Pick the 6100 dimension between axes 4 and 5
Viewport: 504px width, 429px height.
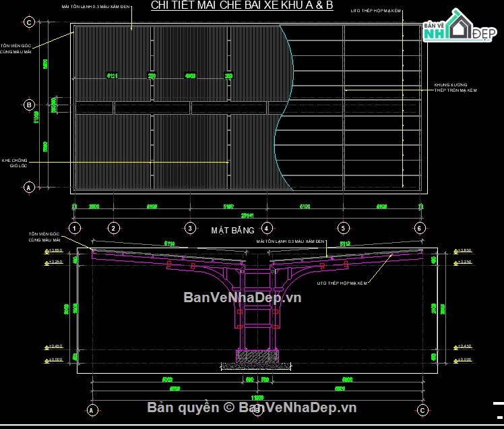point(305,206)
